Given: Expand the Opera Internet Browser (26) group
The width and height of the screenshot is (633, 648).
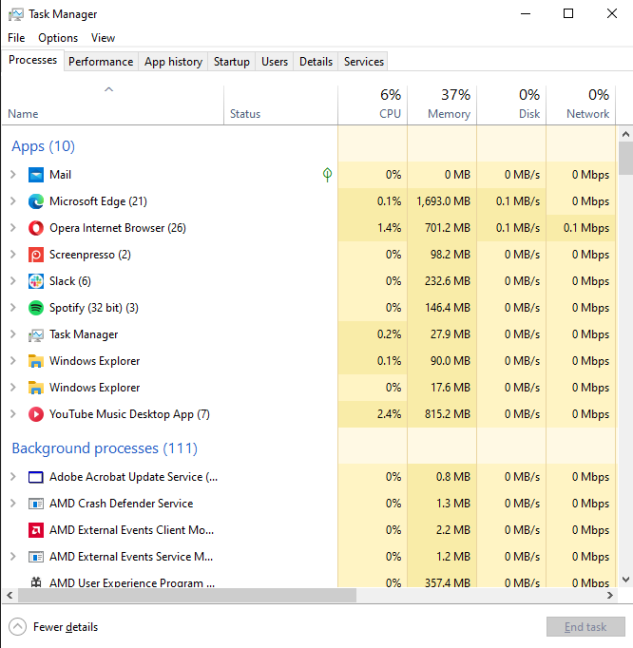Looking at the screenshot, I should pyautogui.click(x=13, y=228).
